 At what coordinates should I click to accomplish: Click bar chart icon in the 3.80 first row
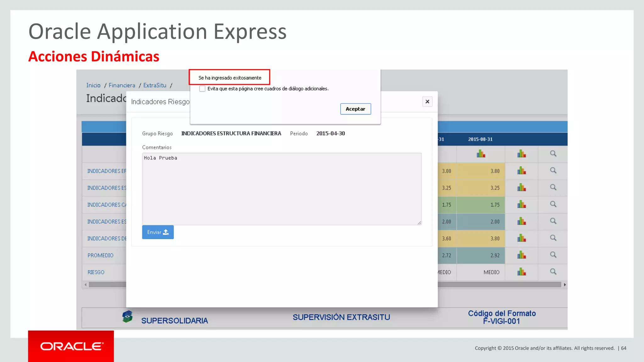[521, 171]
